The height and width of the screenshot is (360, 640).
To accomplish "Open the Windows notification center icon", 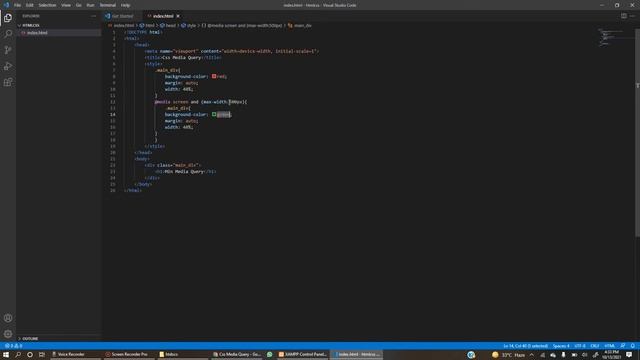I will click(x=629, y=355).
